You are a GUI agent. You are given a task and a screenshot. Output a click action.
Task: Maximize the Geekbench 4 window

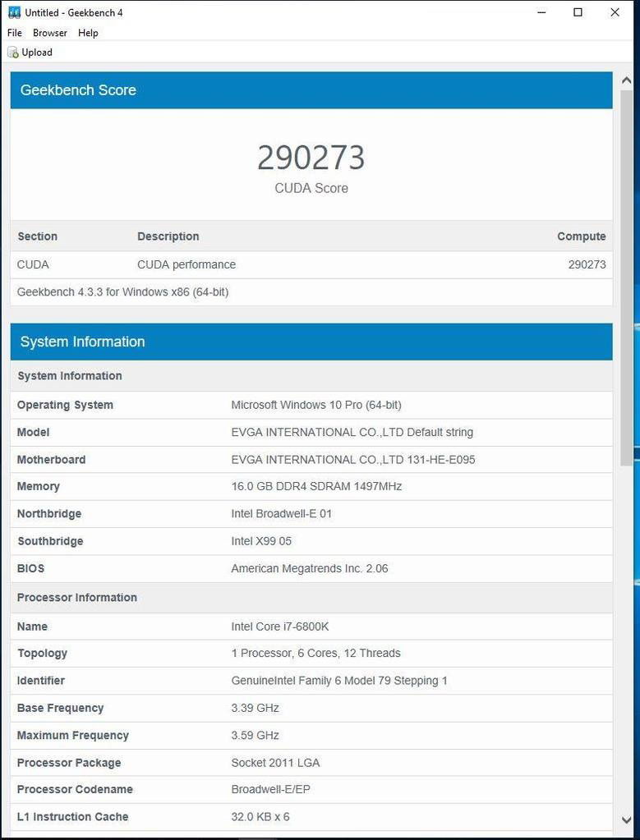[x=578, y=12]
